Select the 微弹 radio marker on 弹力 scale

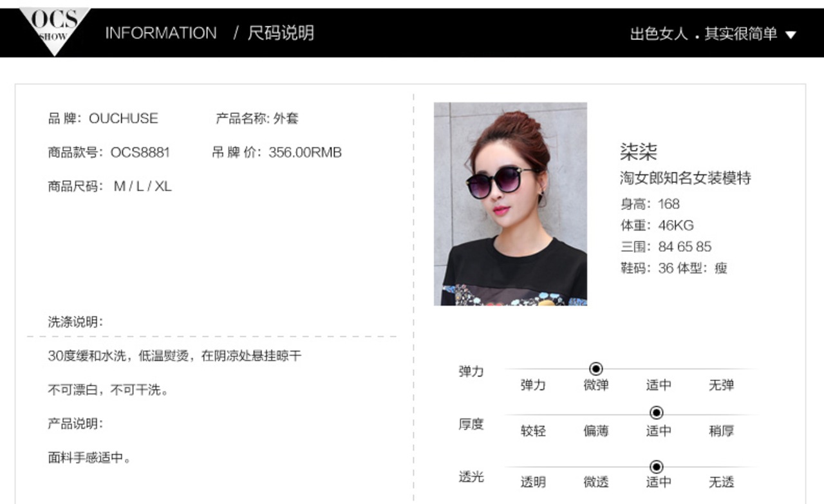[x=596, y=369]
